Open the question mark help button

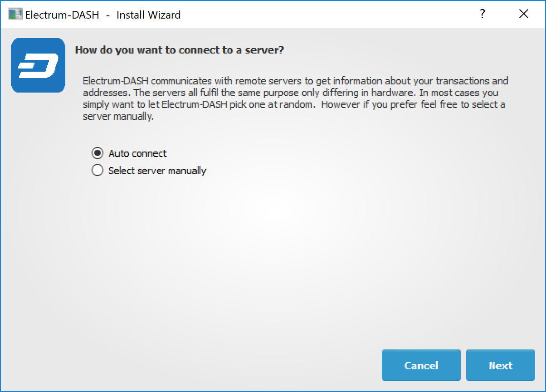483,15
